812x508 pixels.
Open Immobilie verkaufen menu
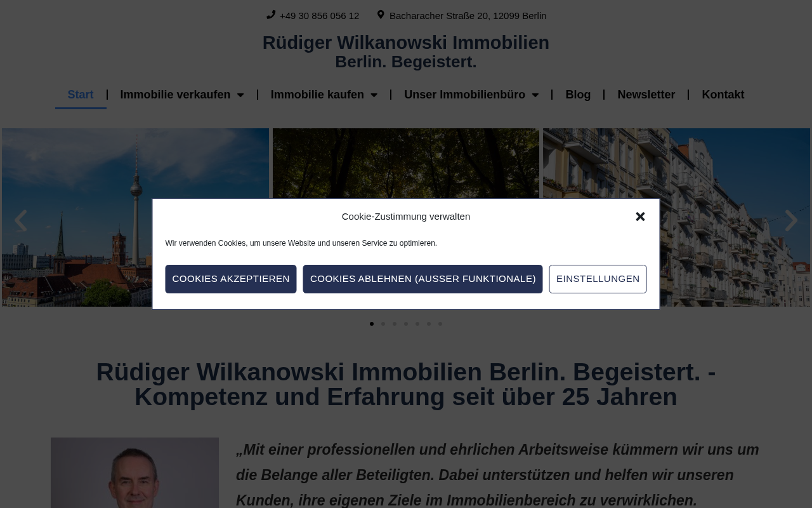pos(175,95)
